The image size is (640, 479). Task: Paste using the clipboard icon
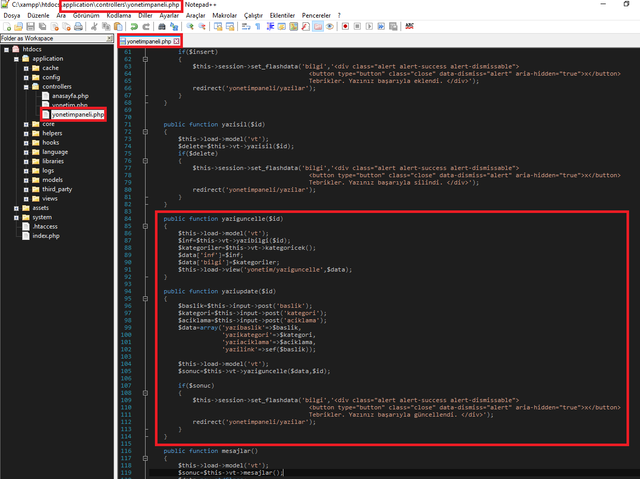pyautogui.click(x=118, y=27)
